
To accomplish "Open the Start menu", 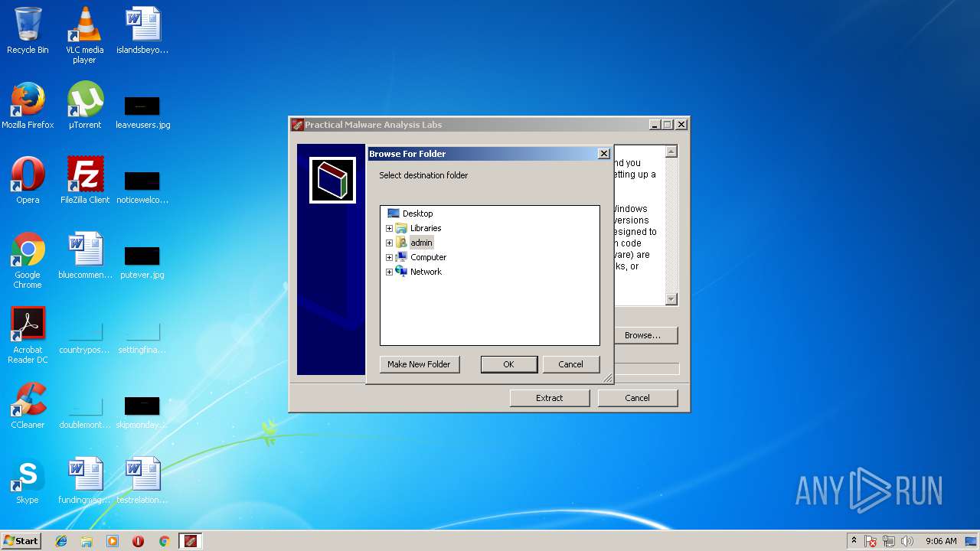I will 21,541.
